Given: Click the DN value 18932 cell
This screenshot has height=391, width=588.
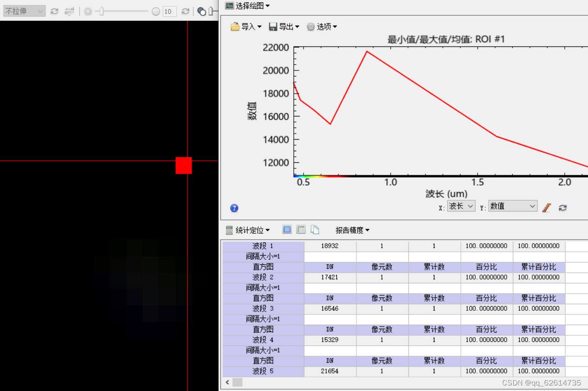Looking at the screenshot, I should pyautogui.click(x=330, y=246).
